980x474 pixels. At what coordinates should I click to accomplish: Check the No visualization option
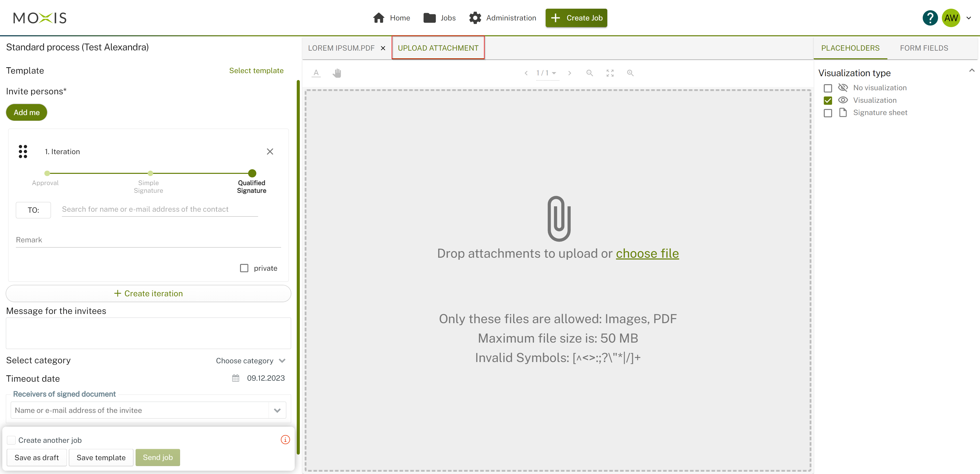pyautogui.click(x=828, y=88)
